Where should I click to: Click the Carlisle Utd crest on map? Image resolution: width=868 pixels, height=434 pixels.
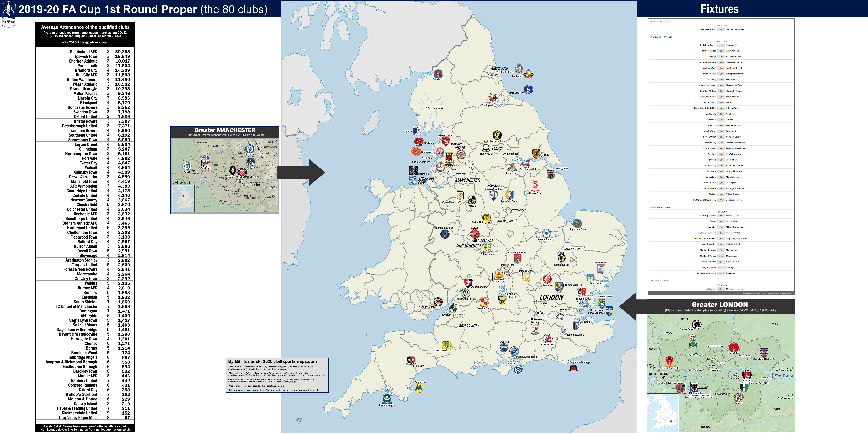coord(438,73)
